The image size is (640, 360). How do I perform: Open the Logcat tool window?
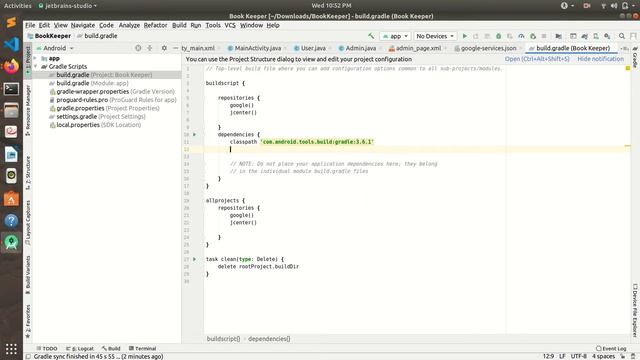coord(80,349)
